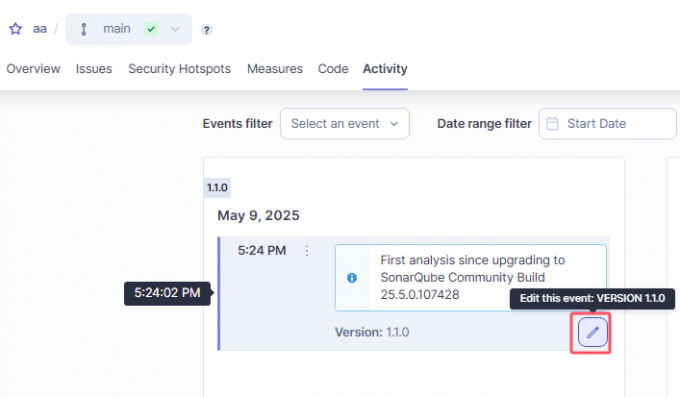Open the three-dot menu beside 5:24 PM
The height and width of the screenshot is (397, 680).
coord(307,251)
